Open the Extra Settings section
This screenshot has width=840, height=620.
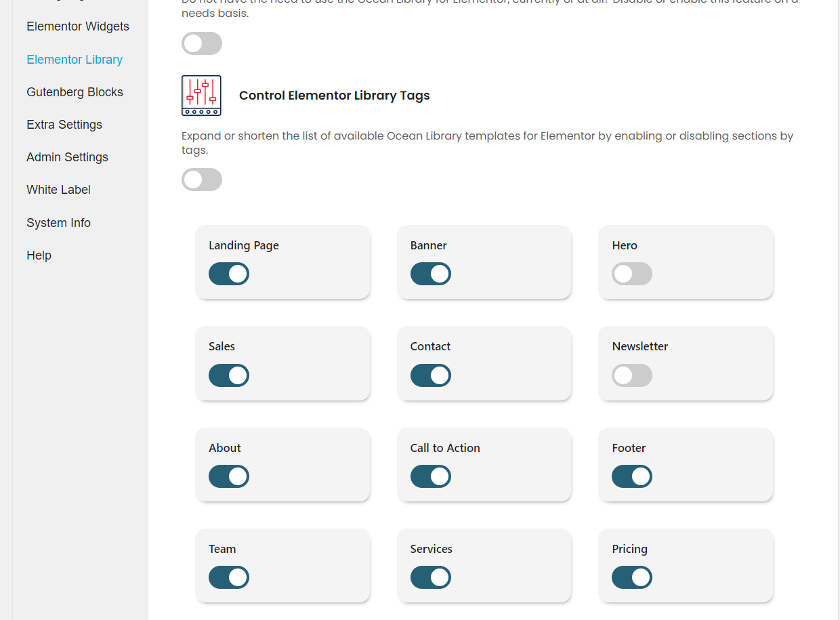point(64,125)
